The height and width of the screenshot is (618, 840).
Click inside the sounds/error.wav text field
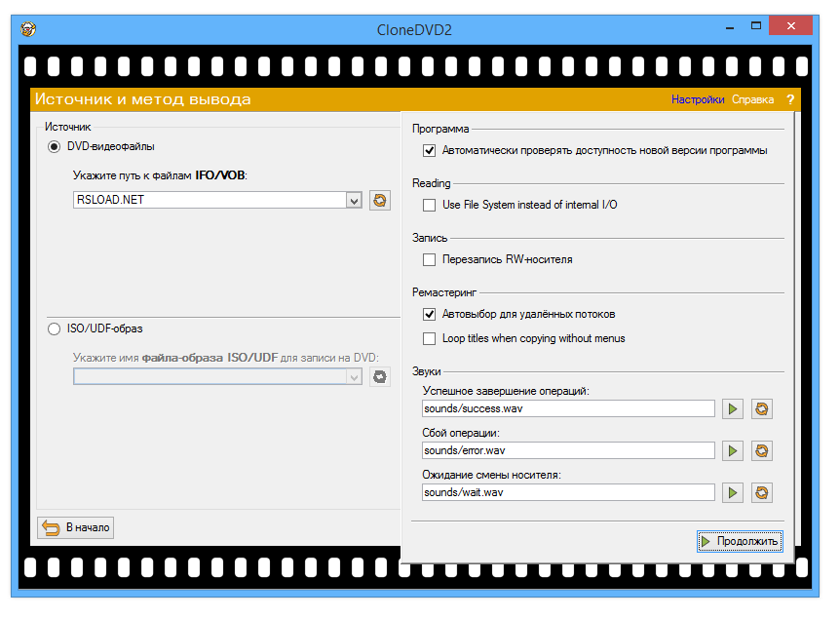567,451
